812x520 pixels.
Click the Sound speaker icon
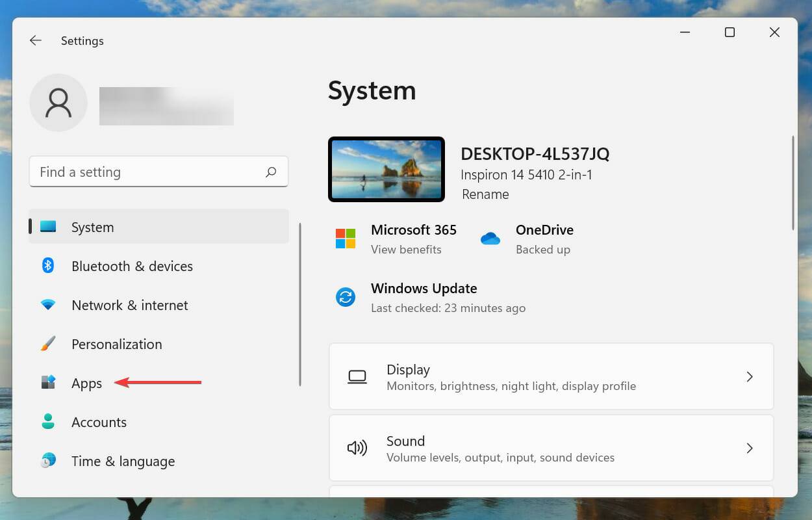tap(357, 448)
